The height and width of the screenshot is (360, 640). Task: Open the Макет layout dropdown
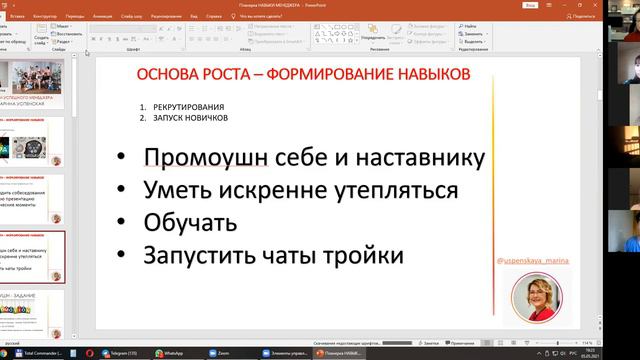pyautogui.click(x=61, y=26)
